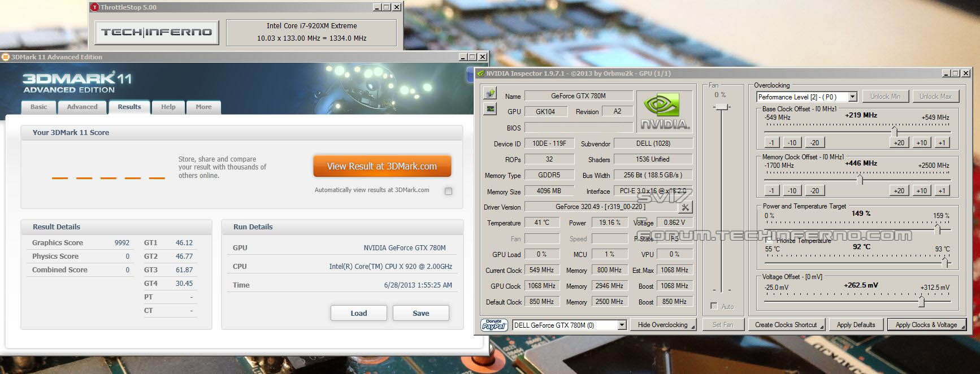Click Memory Clock Offset -20 button

click(x=814, y=190)
